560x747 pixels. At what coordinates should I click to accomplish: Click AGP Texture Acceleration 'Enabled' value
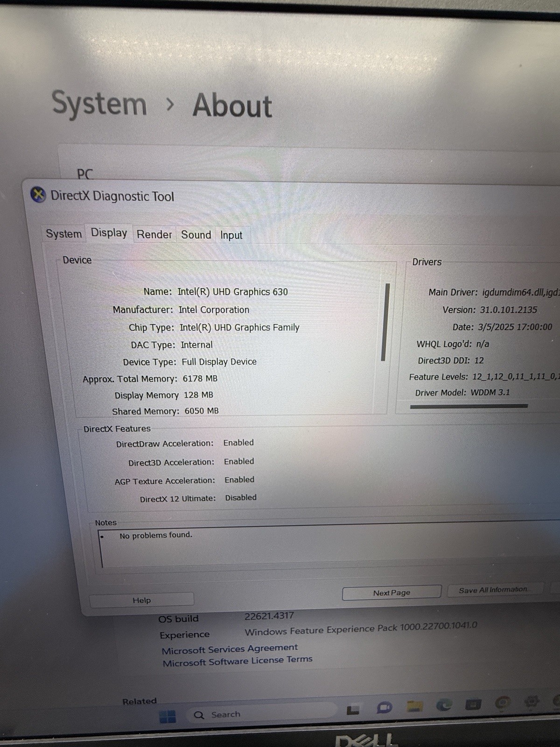tap(239, 479)
